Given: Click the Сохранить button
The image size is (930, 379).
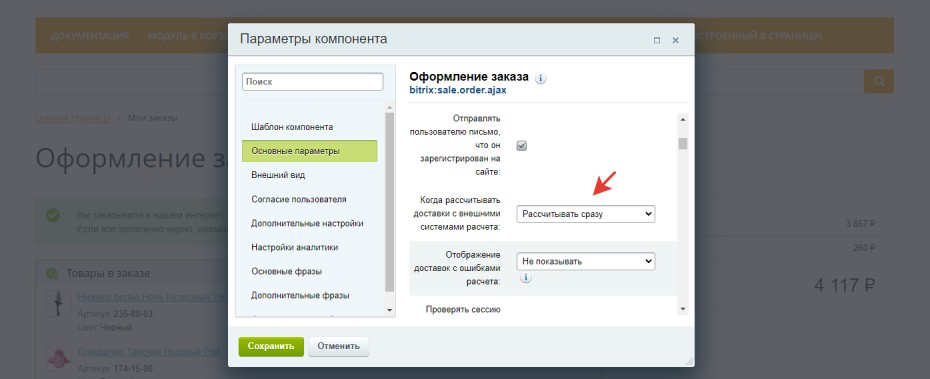Looking at the screenshot, I should pos(271,346).
